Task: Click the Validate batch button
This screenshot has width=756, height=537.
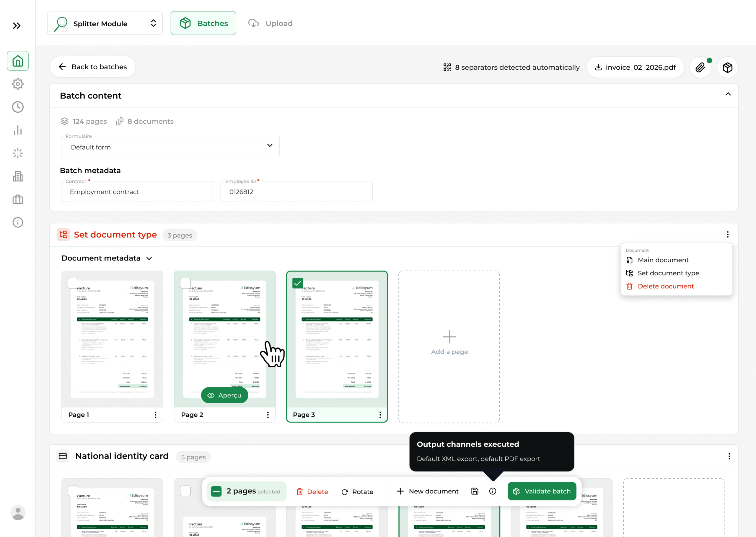Action: pyautogui.click(x=542, y=491)
